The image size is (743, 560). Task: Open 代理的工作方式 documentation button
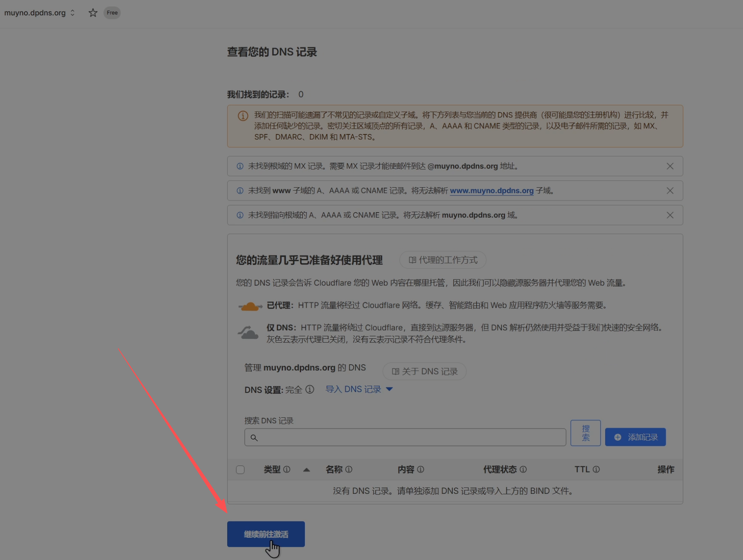click(x=443, y=260)
